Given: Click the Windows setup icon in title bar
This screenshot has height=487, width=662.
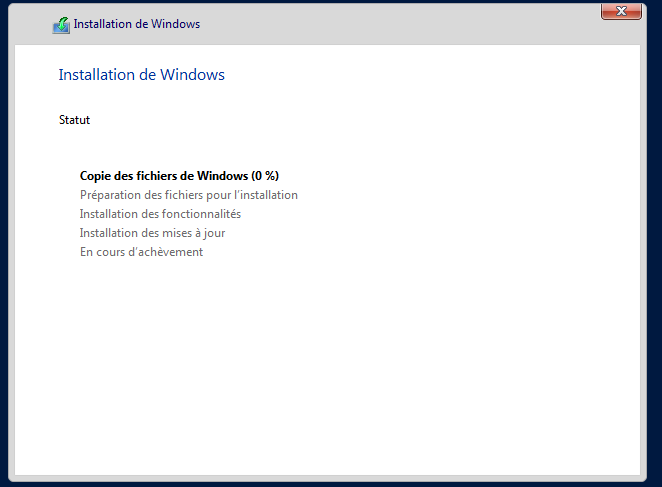Looking at the screenshot, I should (x=61, y=24).
